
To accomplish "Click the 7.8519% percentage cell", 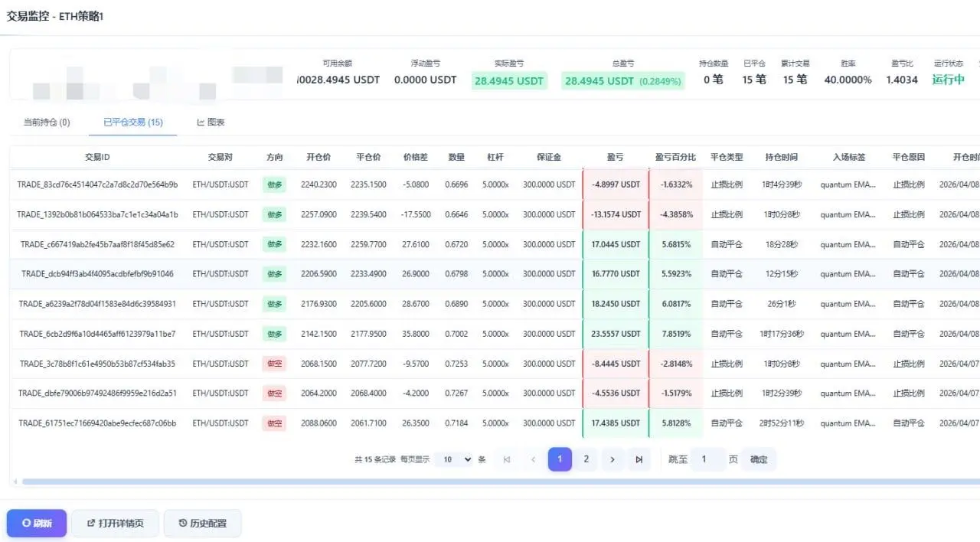I will coord(676,334).
